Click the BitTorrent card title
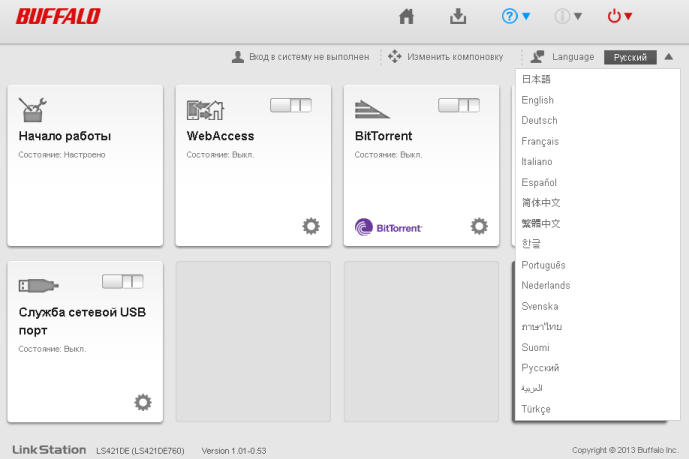 pyautogui.click(x=383, y=136)
